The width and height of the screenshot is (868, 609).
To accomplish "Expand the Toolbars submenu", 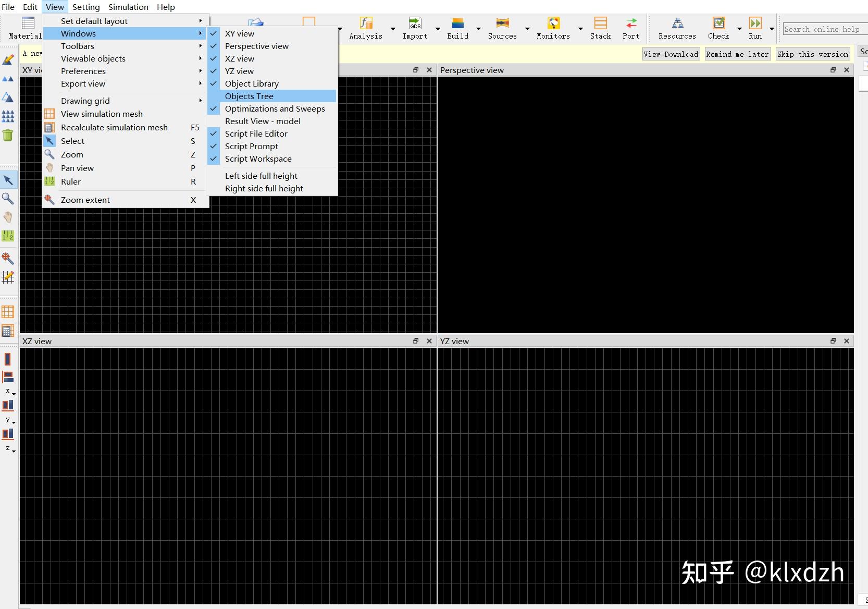I will (126, 46).
